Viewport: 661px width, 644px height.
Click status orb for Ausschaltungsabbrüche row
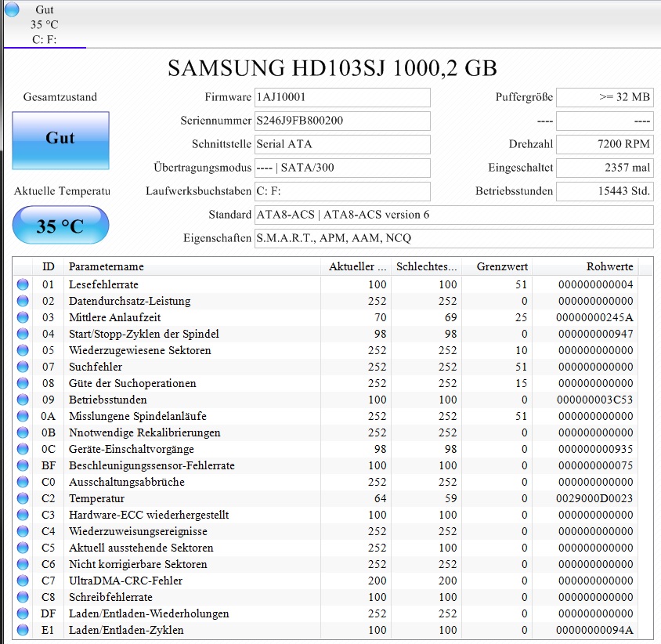(23, 482)
